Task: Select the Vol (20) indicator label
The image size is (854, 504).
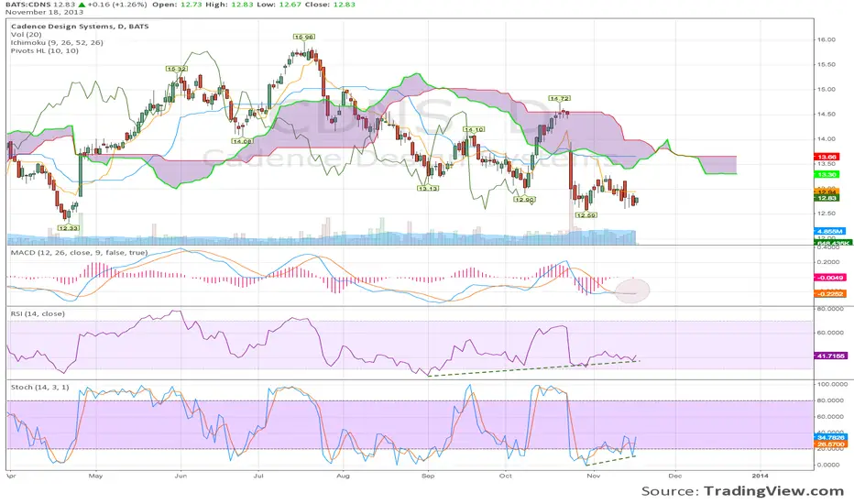Action: (x=26, y=34)
